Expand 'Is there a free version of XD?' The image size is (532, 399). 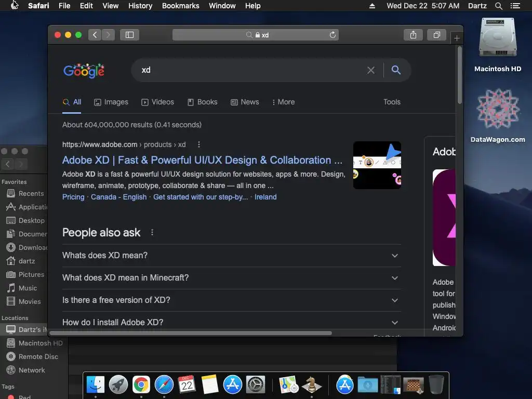click(231, 300)
